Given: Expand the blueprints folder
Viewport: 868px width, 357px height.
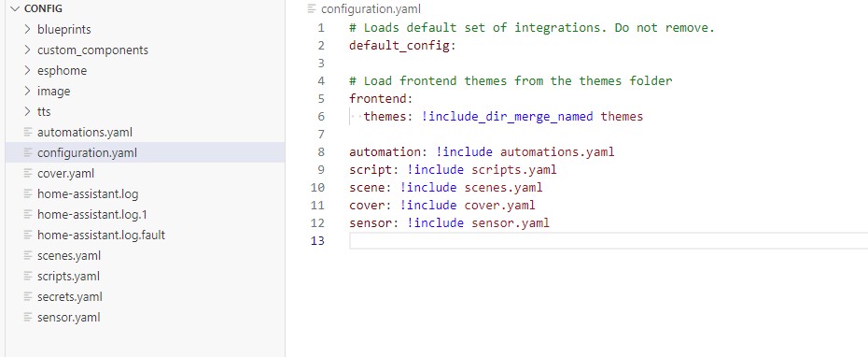Looking at the screenshot, I should tap(28, 29).
